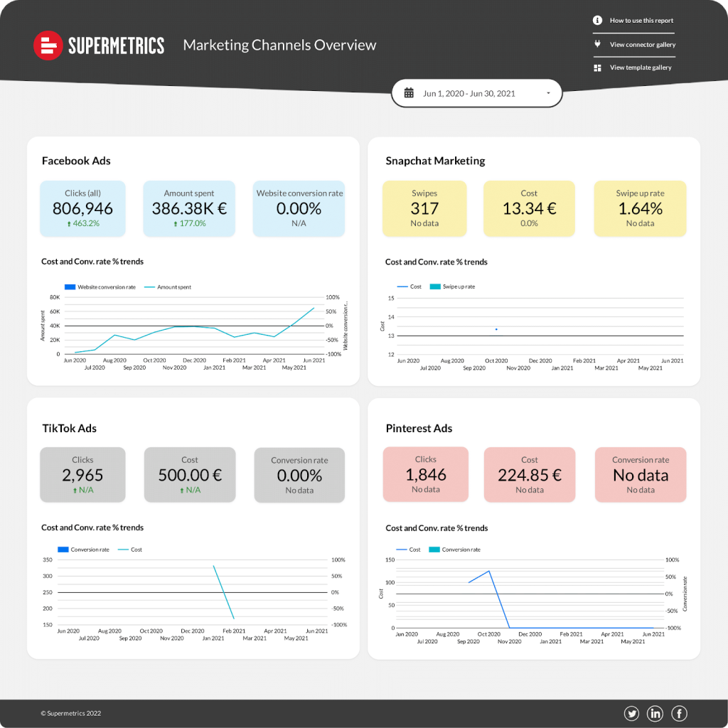Select the Pinterest Clicks 1,846 scorecard
Image resolution: width=728 pixels, height=728 pixels.
[x=426, y=474]
